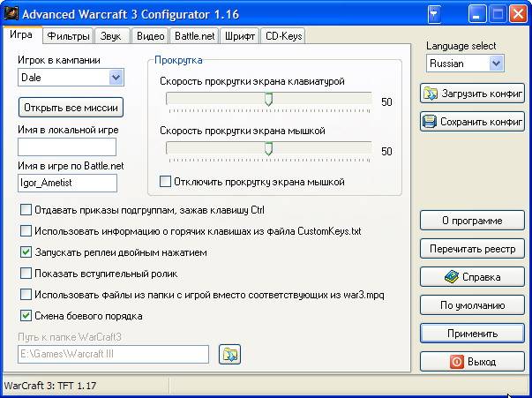Open the Звук tab
This screenshot has width=532, height=398.
[111, 36]
